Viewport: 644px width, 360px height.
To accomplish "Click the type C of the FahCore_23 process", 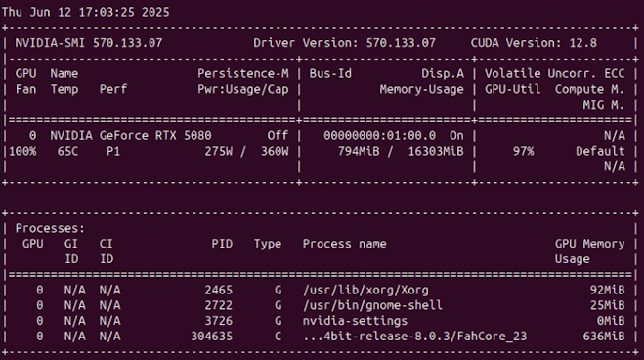I will (x=279, y=337).
